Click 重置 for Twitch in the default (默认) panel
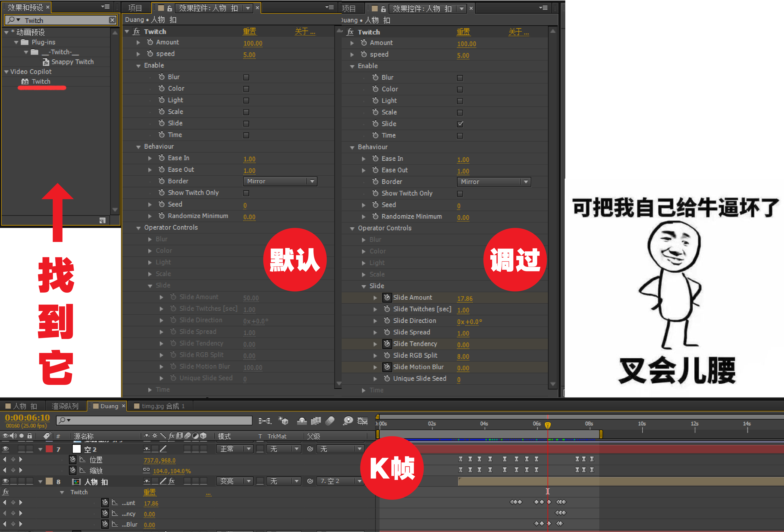The image size is (784, 532). pyautogui.click(x=249, y=32)
